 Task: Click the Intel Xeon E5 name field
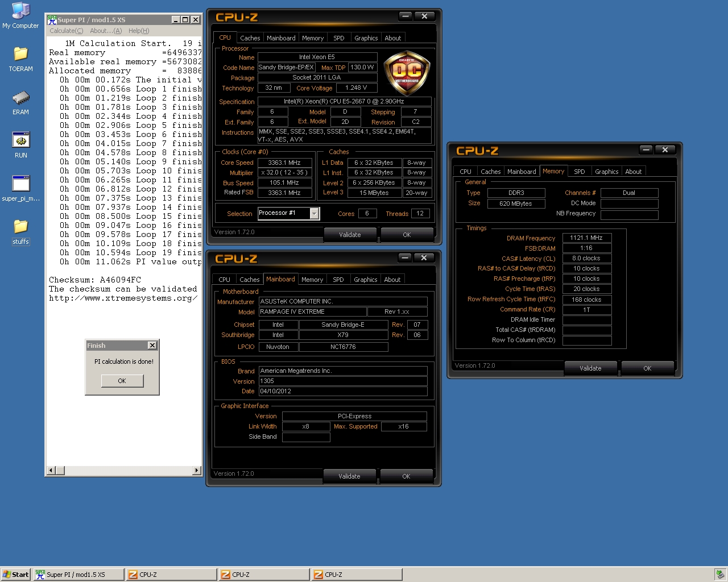317,57
